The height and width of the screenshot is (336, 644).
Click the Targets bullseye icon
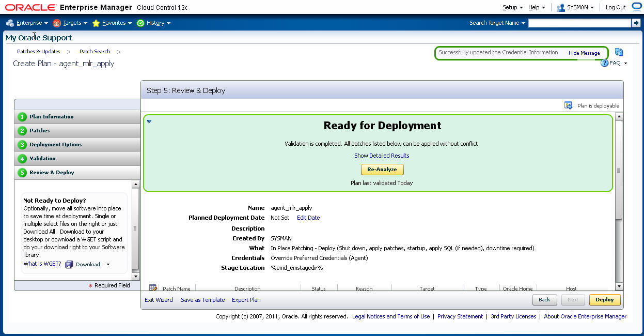tap(57, 23)
